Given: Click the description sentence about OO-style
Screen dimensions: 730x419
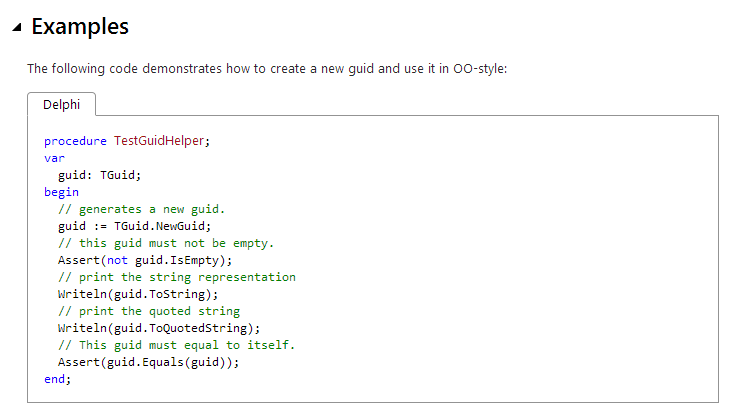Looking at the screenshot, I should point(267,69).
